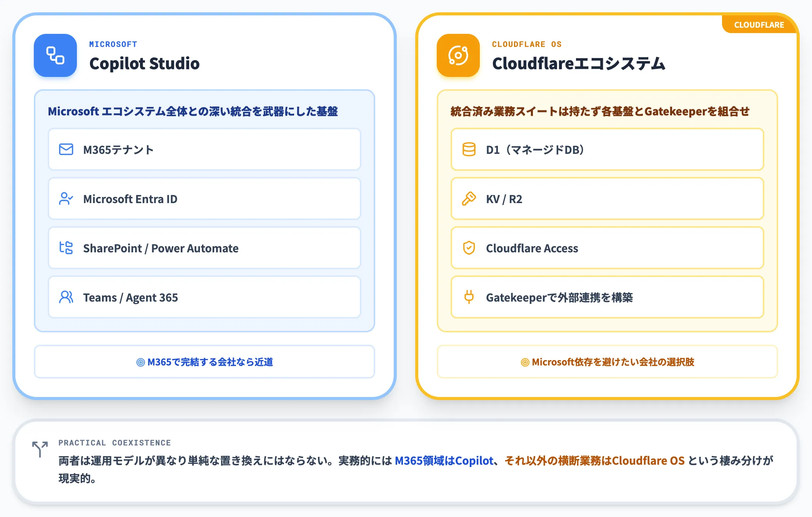Click the MICROSOFT label above Copilot Studio
This screenshot has width=812, height=517.
pyautogui.click(x=113, y=44)
